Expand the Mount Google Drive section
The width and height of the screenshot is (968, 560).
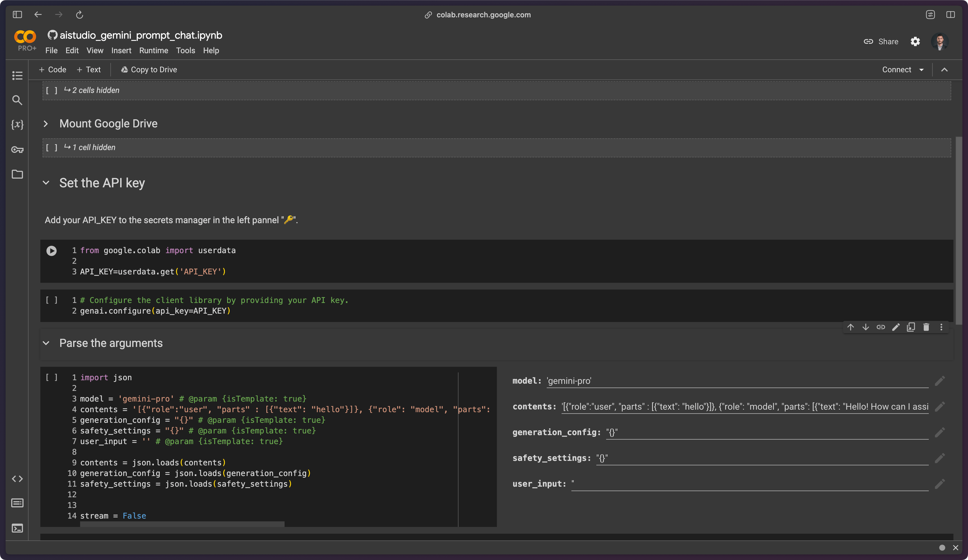[x=46, y=124]
